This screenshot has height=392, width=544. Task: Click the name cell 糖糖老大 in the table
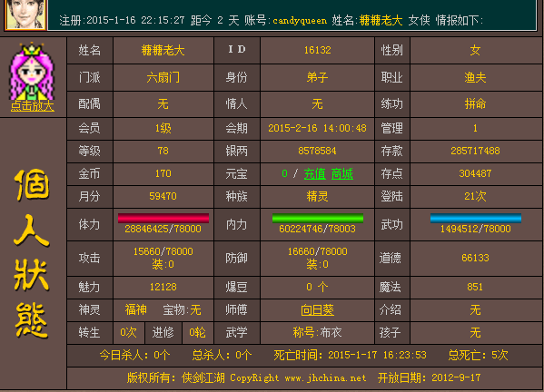click(x=163, y=51)
